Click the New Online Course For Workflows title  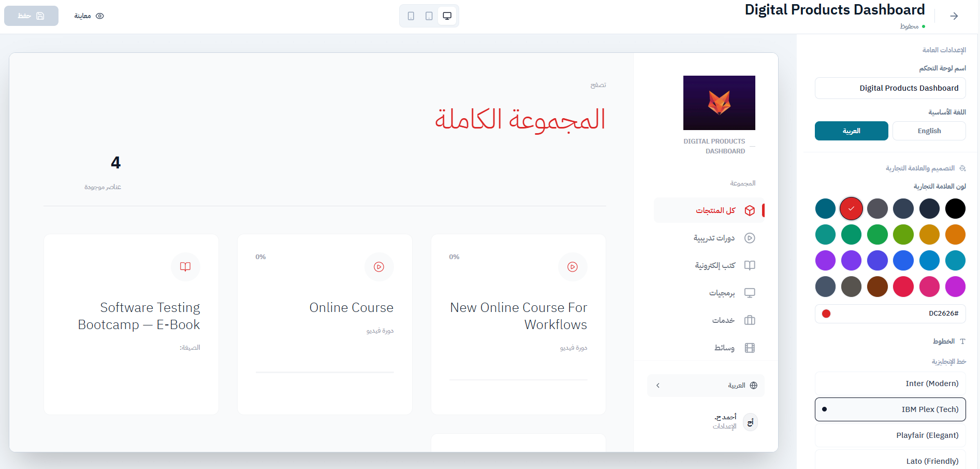pyautogui.click(x=519, y=316)
